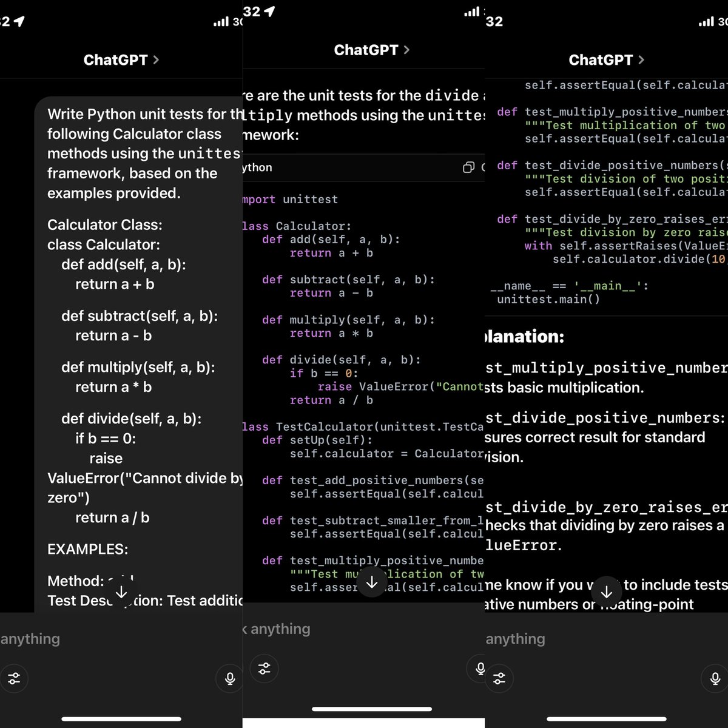Tap signal bars icon in middle screenshot status bar

pyautogui.click(x=471, y=12)
